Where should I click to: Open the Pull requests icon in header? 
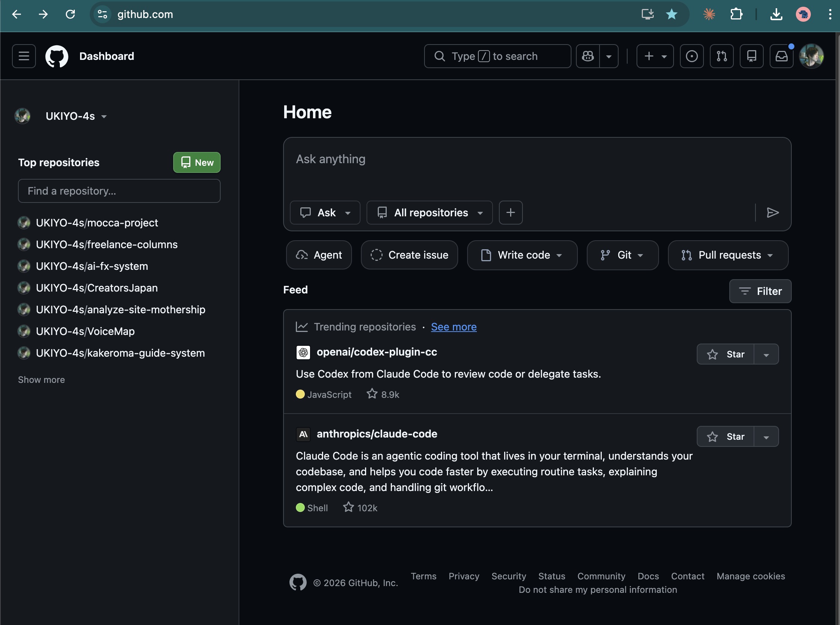pos(722,57)
